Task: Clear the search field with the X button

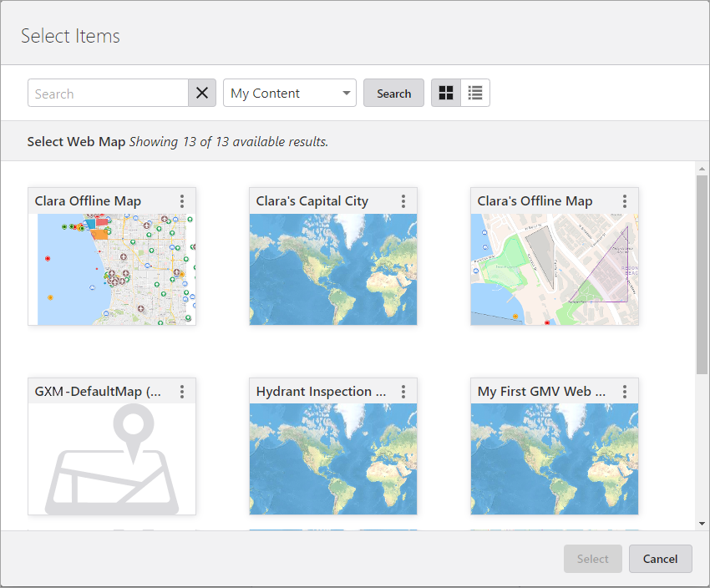Action: click(x=202, y=93)
